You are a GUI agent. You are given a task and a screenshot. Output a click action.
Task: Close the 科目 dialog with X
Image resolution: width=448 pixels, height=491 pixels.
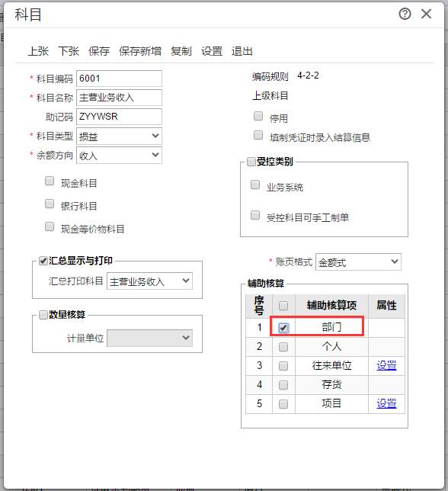[426, 14]
